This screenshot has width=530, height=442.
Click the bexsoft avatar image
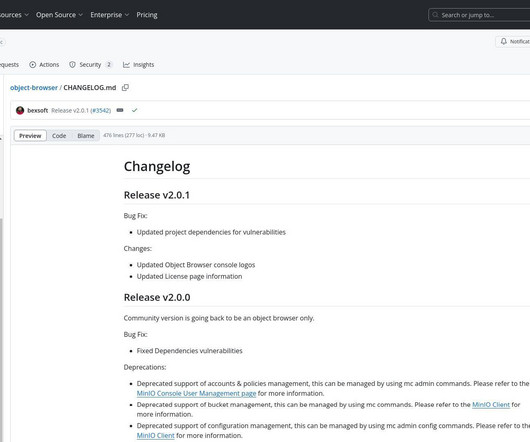(x=20, y=110)
